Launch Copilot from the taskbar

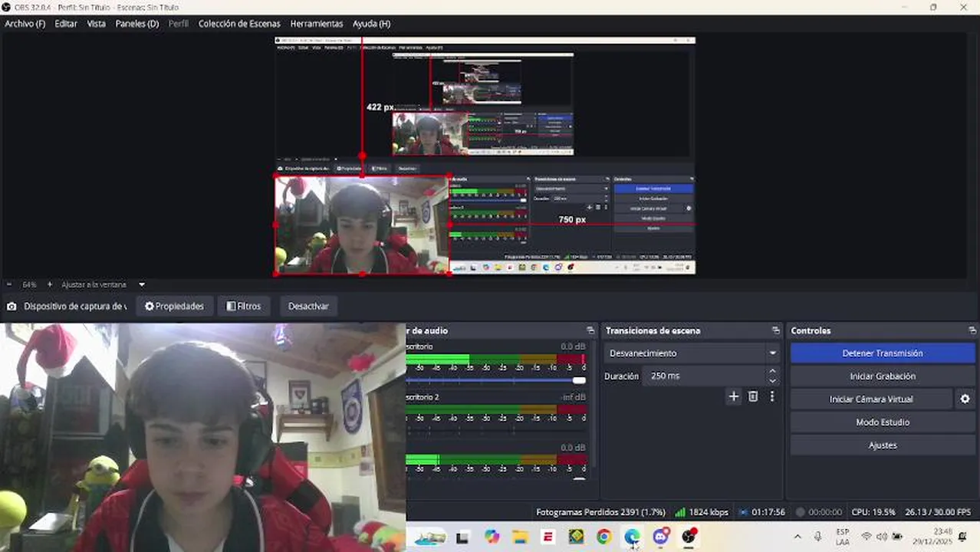[x=492, y=537]
